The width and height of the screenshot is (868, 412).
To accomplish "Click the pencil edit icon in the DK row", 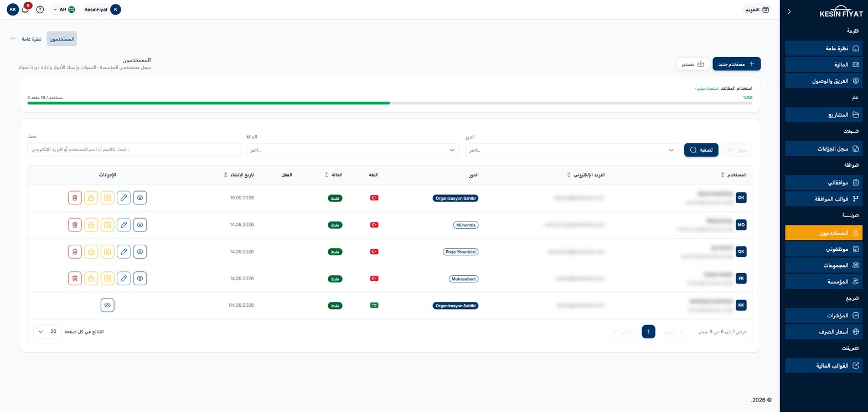I will [124, 198].
